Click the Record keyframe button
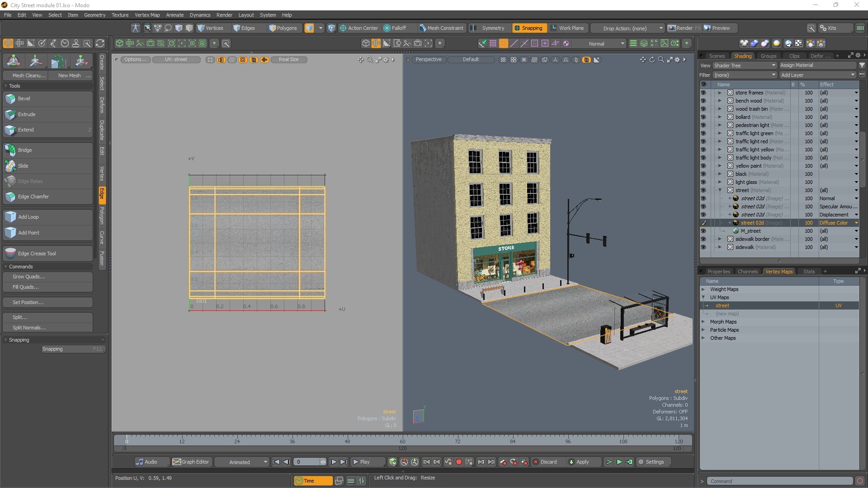Viewport: 868px width, 488px height. pos(458,462)
